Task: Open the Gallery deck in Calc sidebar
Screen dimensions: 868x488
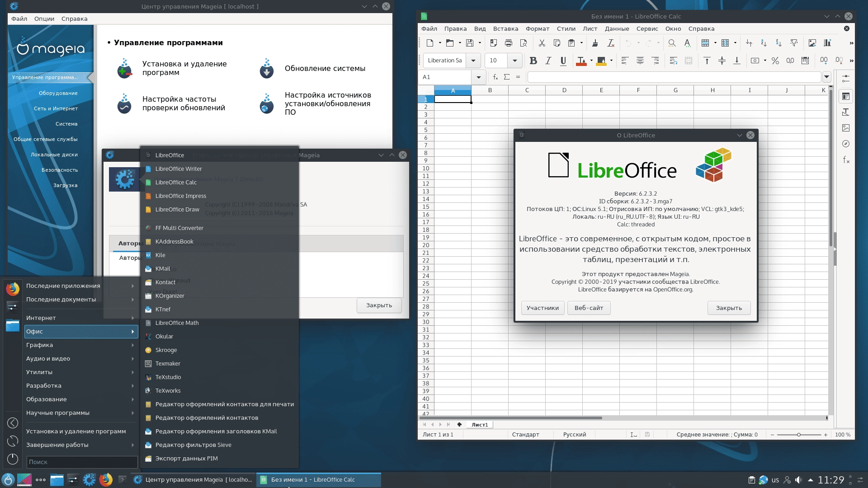Action: [846, 128]
